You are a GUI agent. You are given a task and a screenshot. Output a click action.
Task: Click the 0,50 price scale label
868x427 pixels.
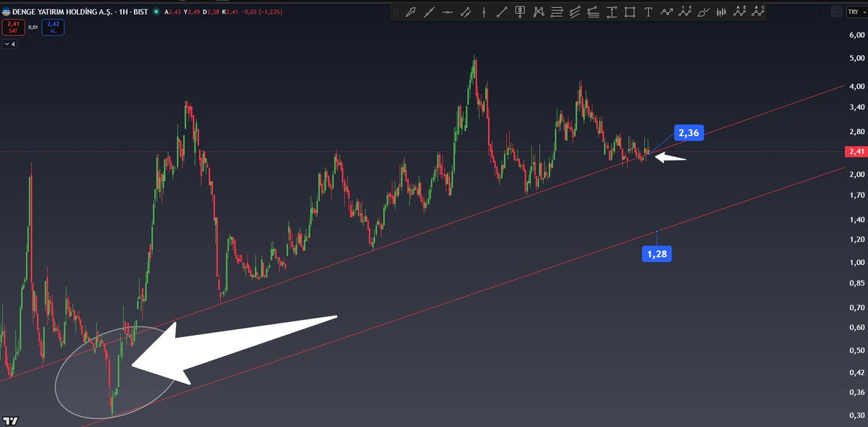tap(857, 350)
